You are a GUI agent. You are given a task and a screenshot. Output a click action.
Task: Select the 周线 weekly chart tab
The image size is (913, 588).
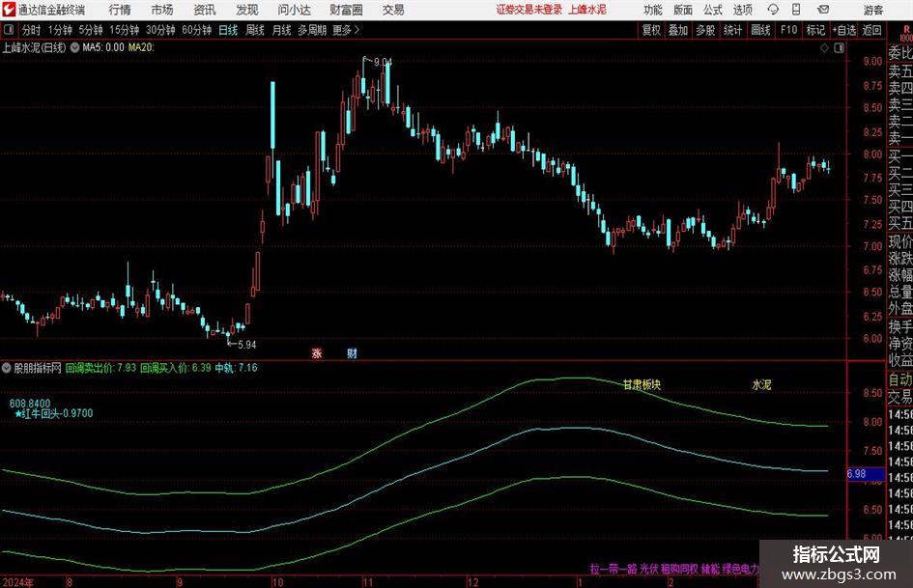(x=255, y=30)
